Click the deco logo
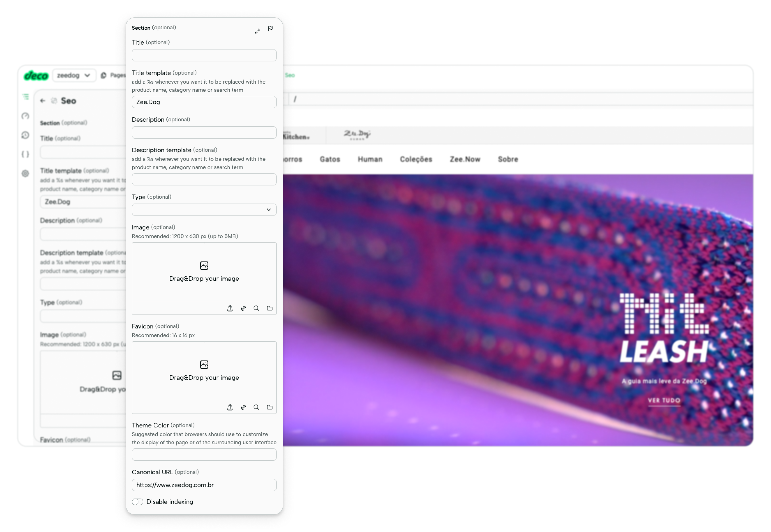The image size is (771, 532). click(x=36, y=76)
